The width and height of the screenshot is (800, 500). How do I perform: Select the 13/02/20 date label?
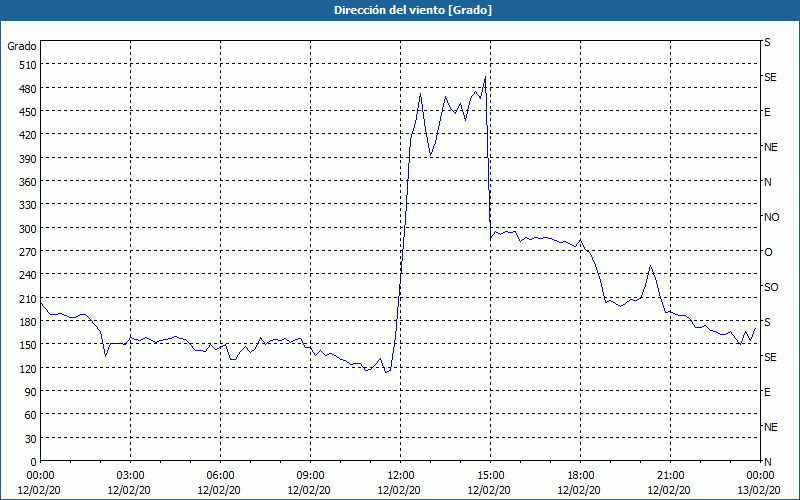pos(759,490)
